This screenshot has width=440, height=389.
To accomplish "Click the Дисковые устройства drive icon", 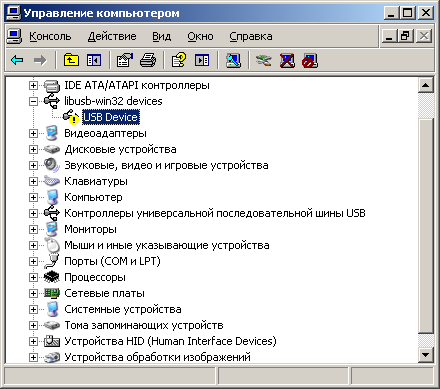I will point(52,149).
